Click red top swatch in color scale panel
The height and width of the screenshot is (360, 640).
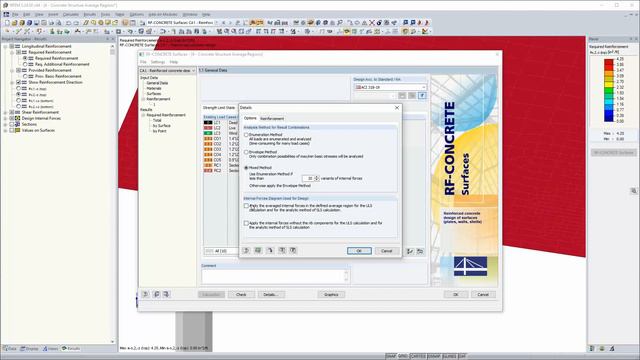pyautogui.click(x=609, y=62)
